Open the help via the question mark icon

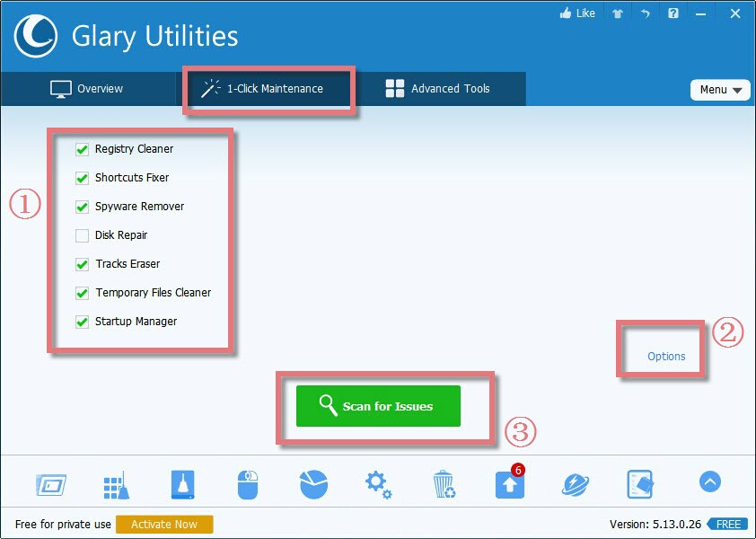point(673,13)
